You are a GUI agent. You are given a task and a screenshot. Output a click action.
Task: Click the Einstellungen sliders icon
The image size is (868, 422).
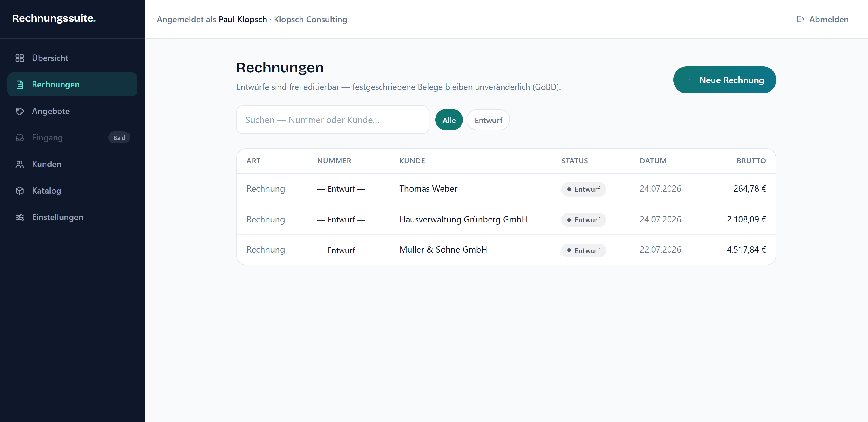click(20, 217)
